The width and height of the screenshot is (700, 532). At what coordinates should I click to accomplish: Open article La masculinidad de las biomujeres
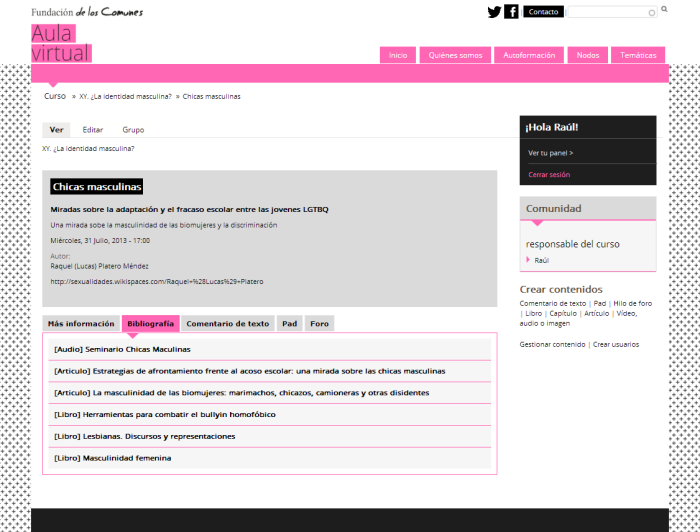point(270,393)
